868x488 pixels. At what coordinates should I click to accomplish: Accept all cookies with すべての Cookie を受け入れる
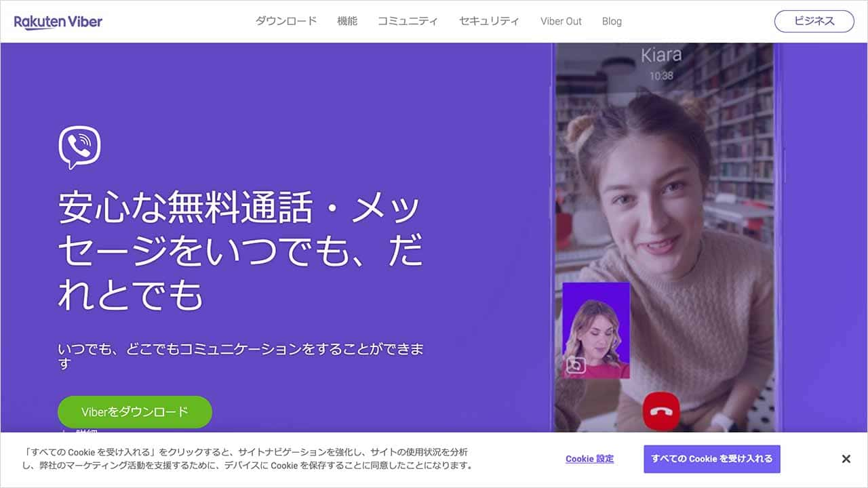pos(712,459)
